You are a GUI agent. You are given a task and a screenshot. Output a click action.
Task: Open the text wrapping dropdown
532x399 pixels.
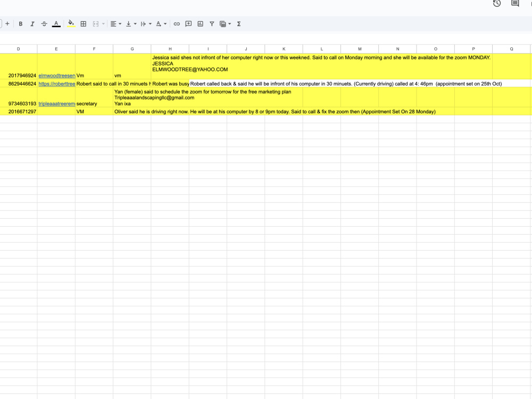146,24
